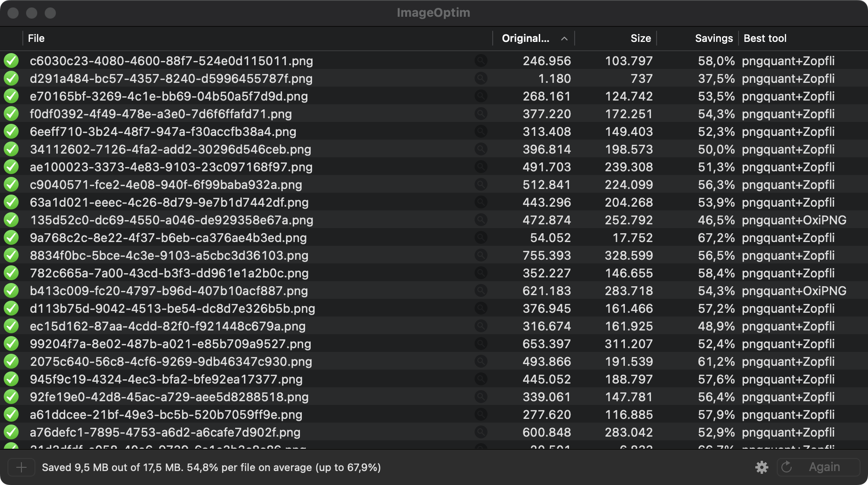Click the green checkmark for 34112602 file

coord(11,149)
